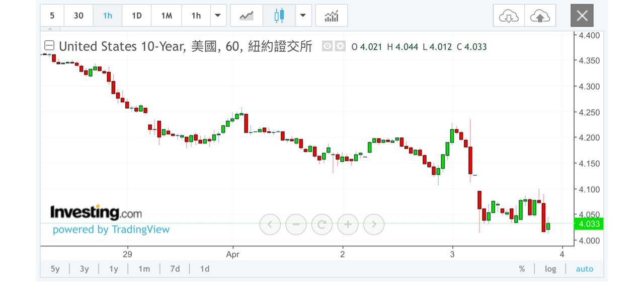Open the chart style dropdown arrow
Image resolution: width=644 pixels, height=298 pixels.
(x=303, y=16)
